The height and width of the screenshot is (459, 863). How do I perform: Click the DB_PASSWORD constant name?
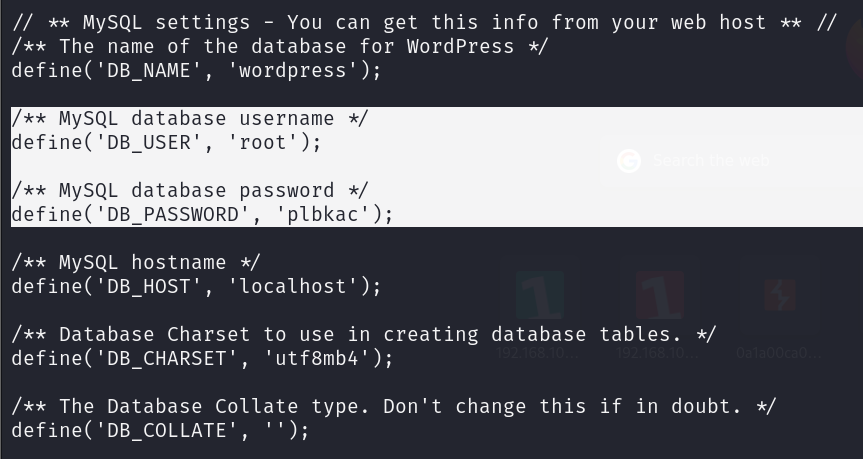click(173, 215)
